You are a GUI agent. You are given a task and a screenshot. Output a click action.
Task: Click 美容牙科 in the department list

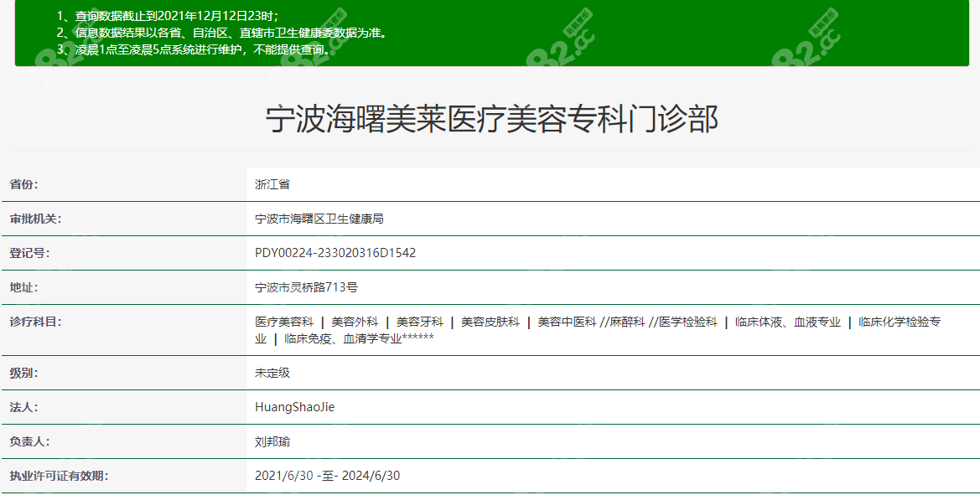(420, 322)
